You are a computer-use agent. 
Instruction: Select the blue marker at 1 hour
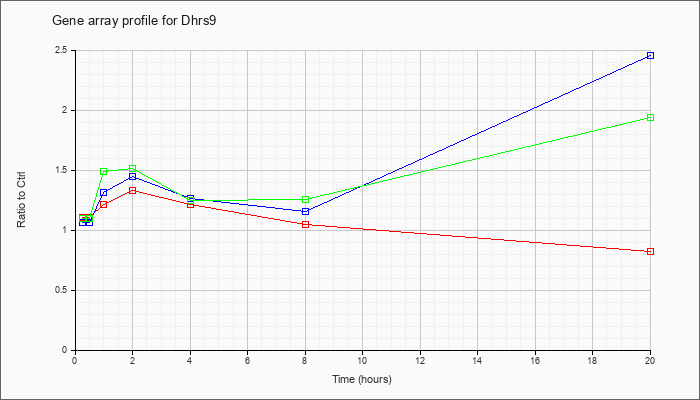click(x=104, y=192)
